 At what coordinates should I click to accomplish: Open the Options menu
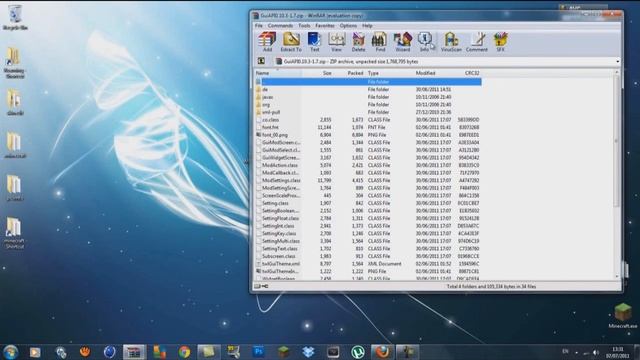click(x=348, y=25)
